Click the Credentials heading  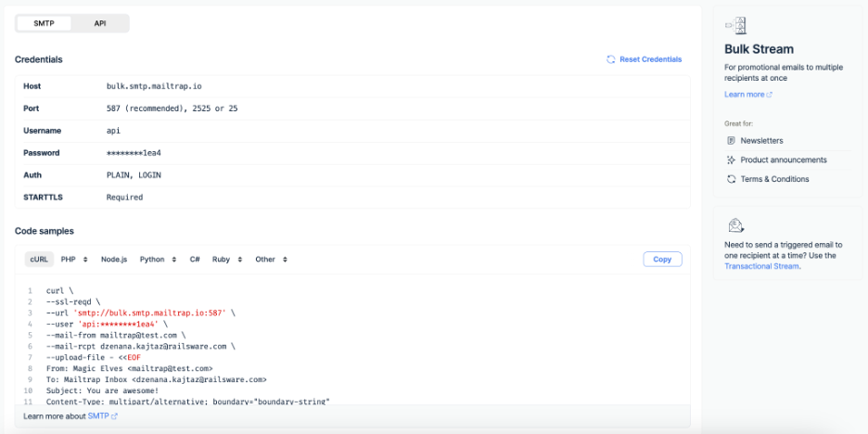click(39, 59)
